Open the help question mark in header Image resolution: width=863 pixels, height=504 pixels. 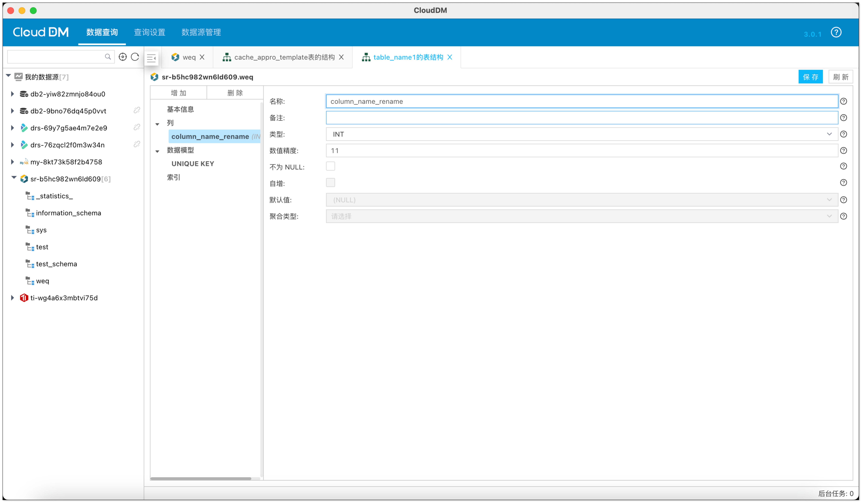click(x=836, y=32)
